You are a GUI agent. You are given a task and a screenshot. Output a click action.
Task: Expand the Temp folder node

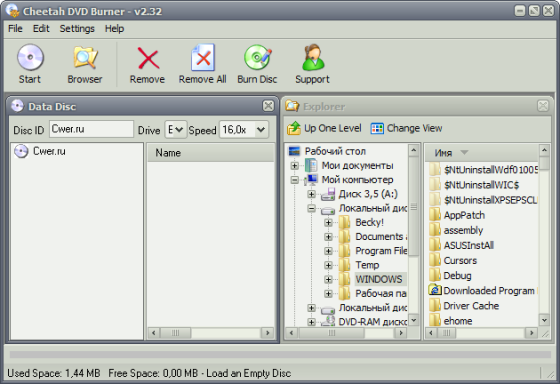(328, 265)
